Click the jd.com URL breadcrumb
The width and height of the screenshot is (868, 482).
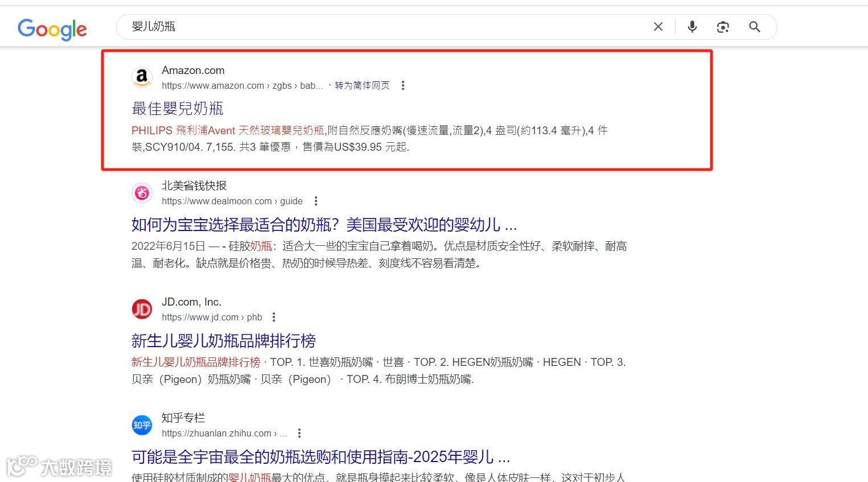point(212,317)
